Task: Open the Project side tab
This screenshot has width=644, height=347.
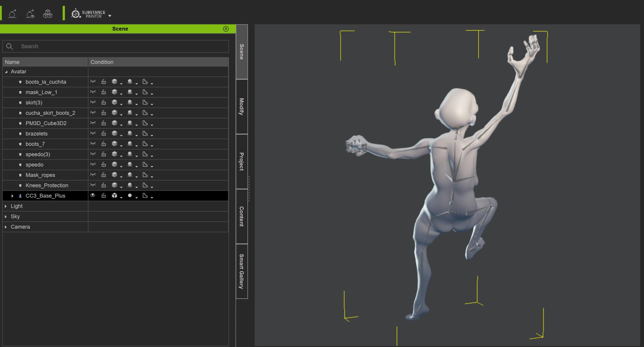Action: tap(242, 161)
